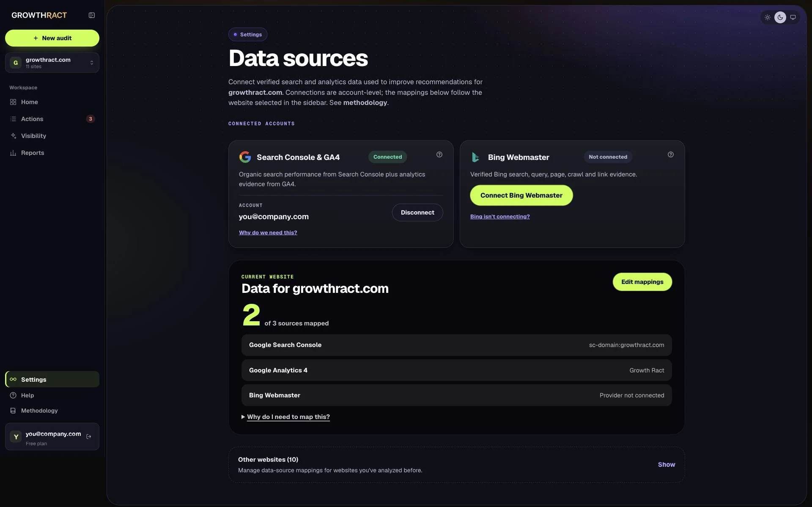
Task: Click the Other websites (10) heading
Action: coord(268,460)
